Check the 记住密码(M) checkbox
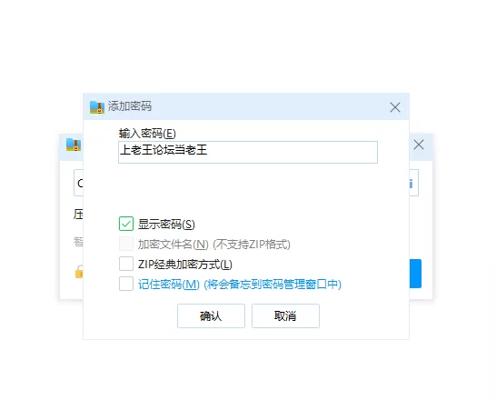This screenshot has width=496, height=400. pyautogui.click(x=126, y=284)
